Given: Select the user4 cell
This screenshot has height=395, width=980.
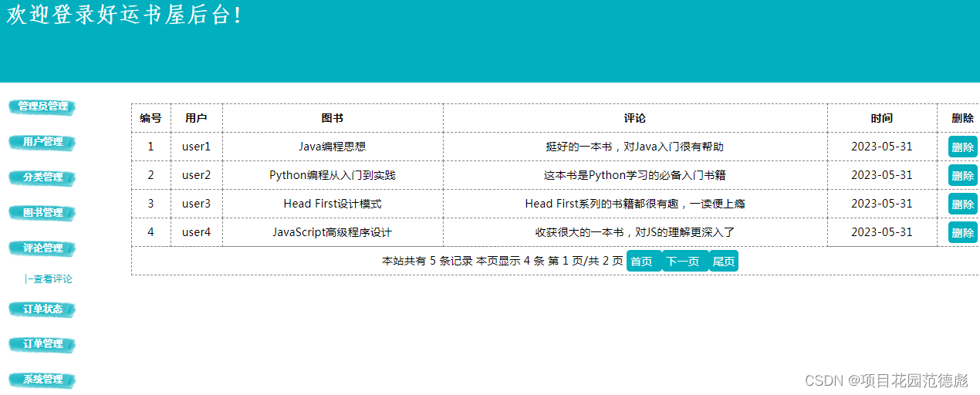Looking at the screenshot, I should click(197, 232).
